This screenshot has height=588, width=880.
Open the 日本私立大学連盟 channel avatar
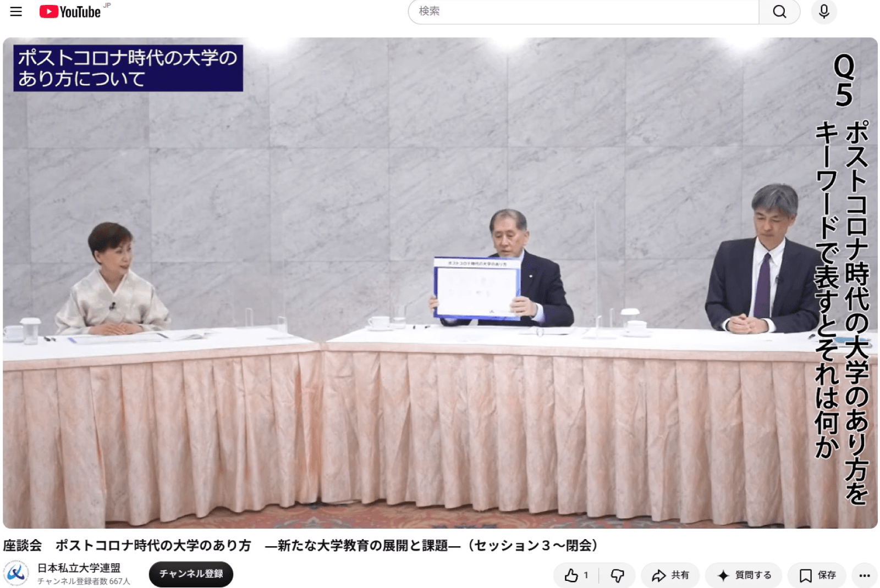point(16,574)
